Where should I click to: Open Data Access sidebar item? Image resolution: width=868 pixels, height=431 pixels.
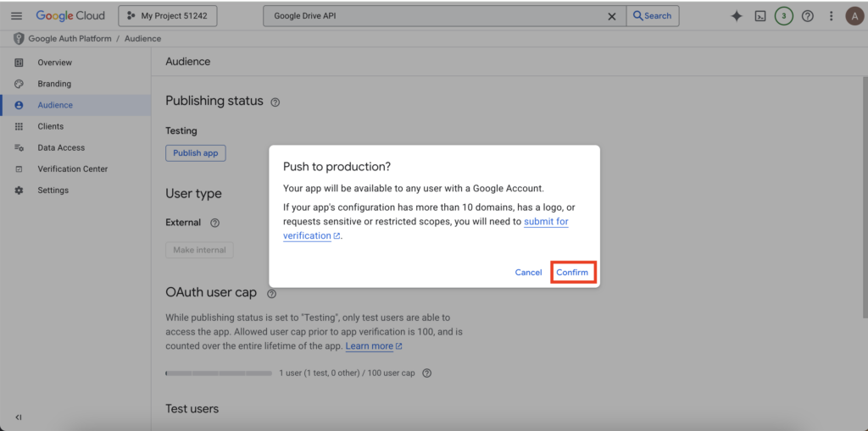[x=61, y=147]
